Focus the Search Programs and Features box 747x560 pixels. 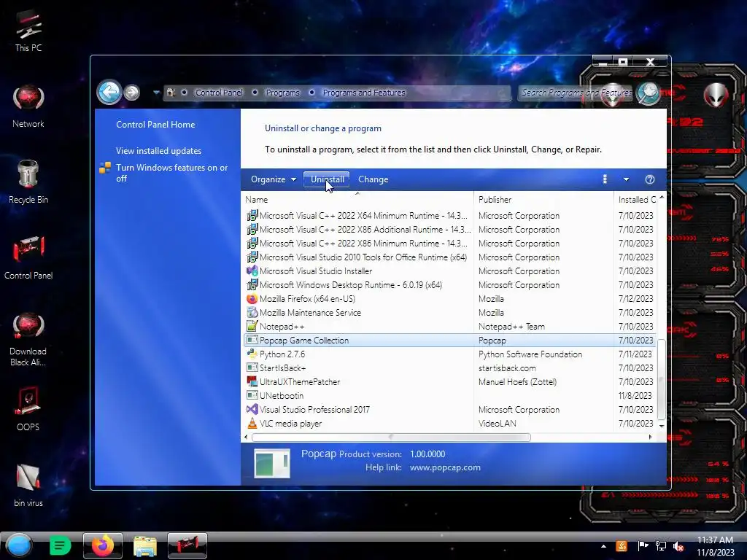576,93
